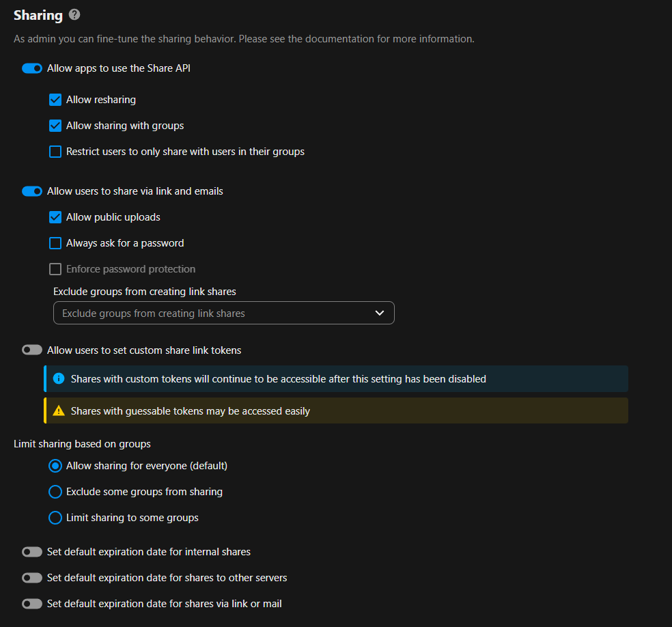Toggle default expiration for shares via link or mail
Image resolution: width=672 pixels, height=627 pixels.
tap(32, 604)
